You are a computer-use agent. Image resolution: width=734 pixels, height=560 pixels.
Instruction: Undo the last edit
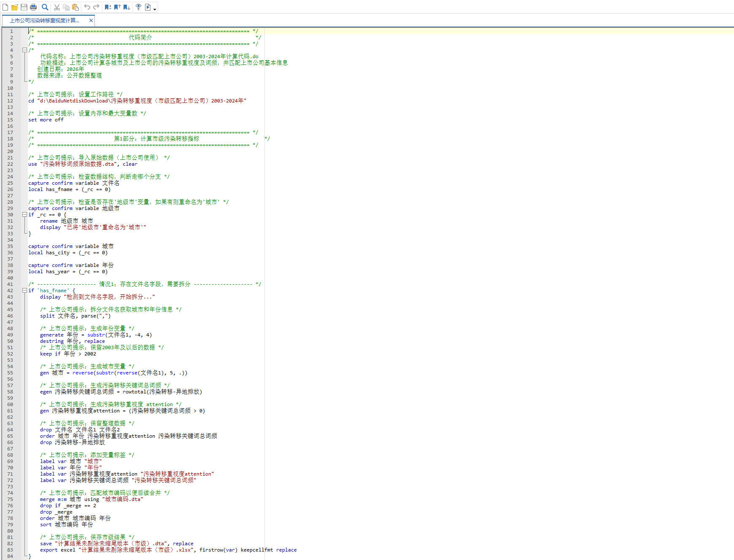[87, 7]
